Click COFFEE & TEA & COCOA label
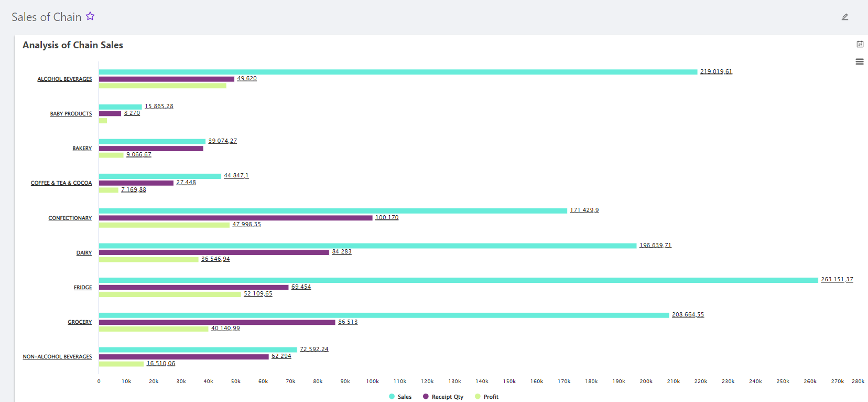This screenshot has width=868, height=402. 61,183
